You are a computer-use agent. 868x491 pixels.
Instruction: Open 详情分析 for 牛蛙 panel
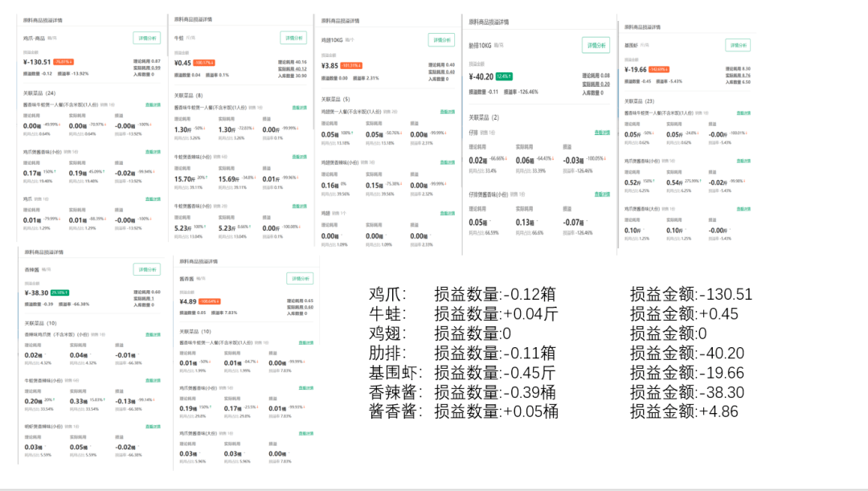(293, 38)
